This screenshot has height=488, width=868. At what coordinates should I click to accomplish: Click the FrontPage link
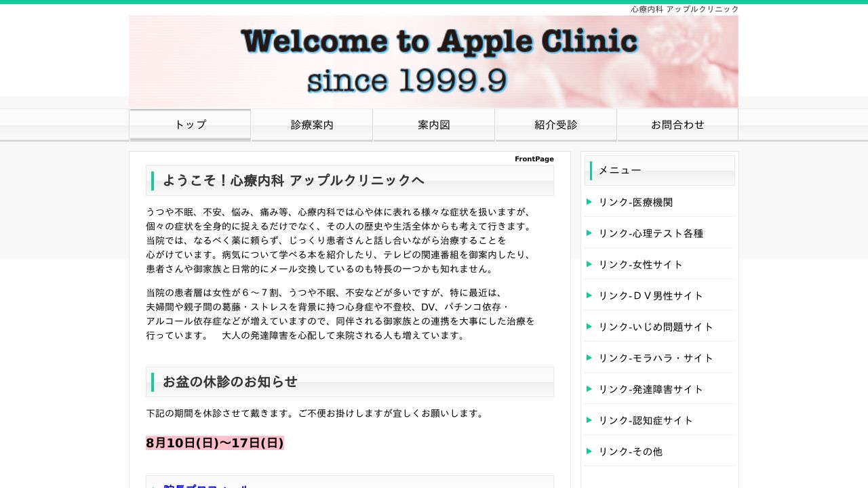tap(534, 159)
